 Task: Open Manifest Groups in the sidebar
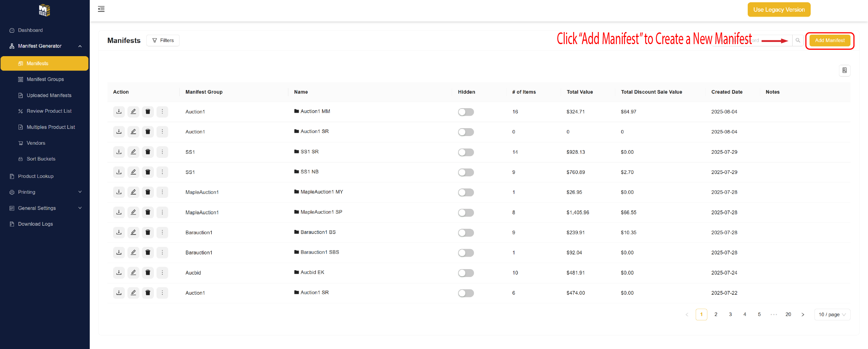click(45, 79)
